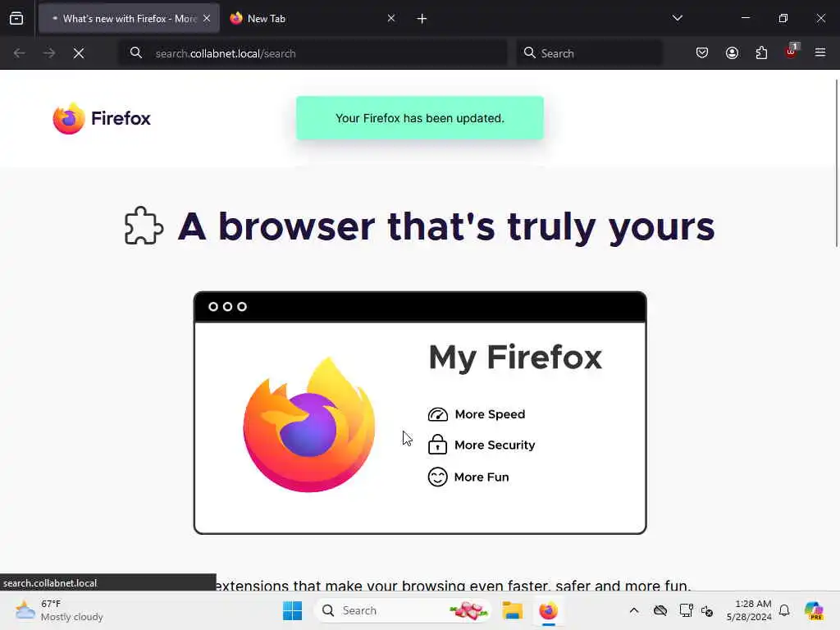The height and width of the screenshot is (630, 840).
Task: Click the taskbar Search box
Action: [x=403, y=610]
